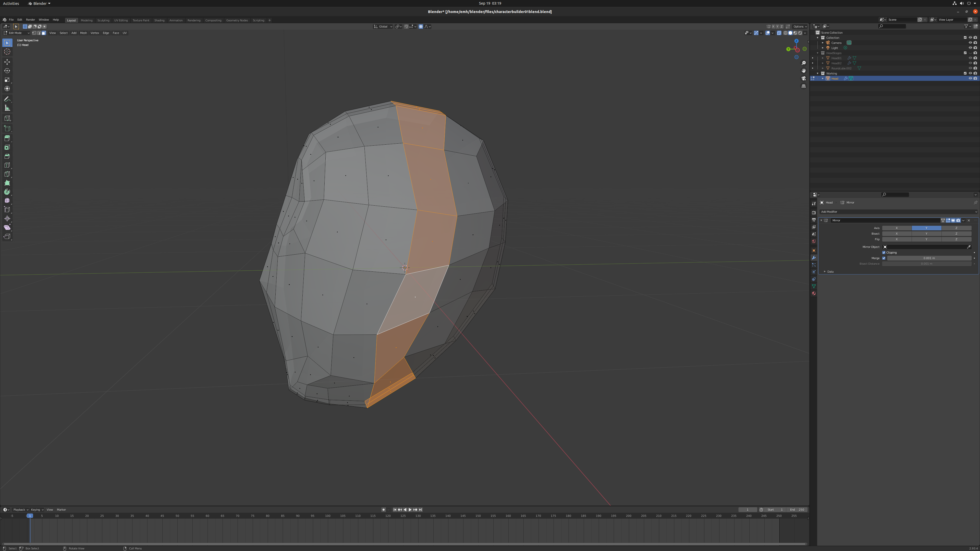Open the Playback dropdown in timeline
980x551 pixels.
pyautogui.click(x=20, y=510)
